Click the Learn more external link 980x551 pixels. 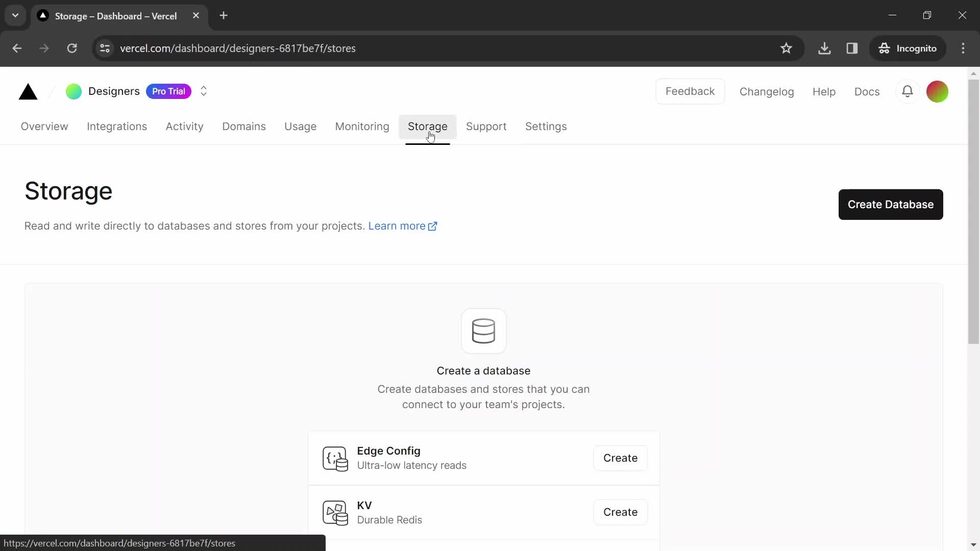pos(403,226)
